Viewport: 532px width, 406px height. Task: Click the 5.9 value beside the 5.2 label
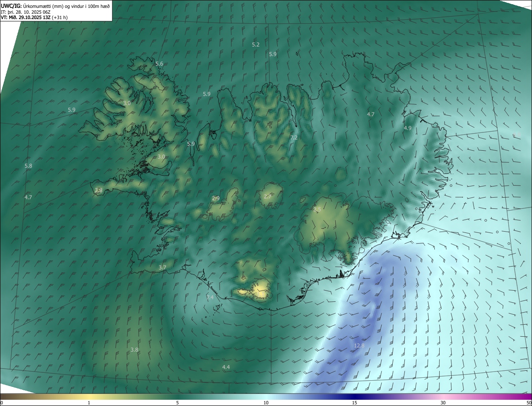tap(273, 54)
